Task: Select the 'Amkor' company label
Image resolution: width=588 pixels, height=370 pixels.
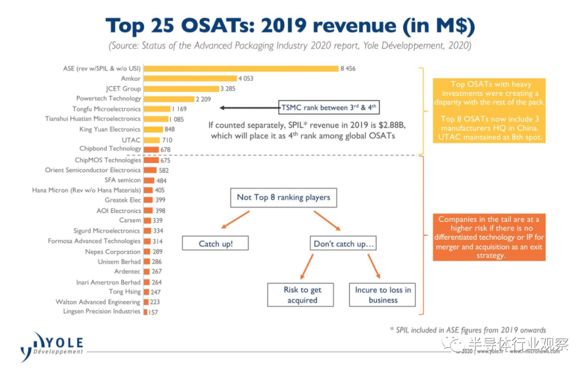Action: coord(131,78)
